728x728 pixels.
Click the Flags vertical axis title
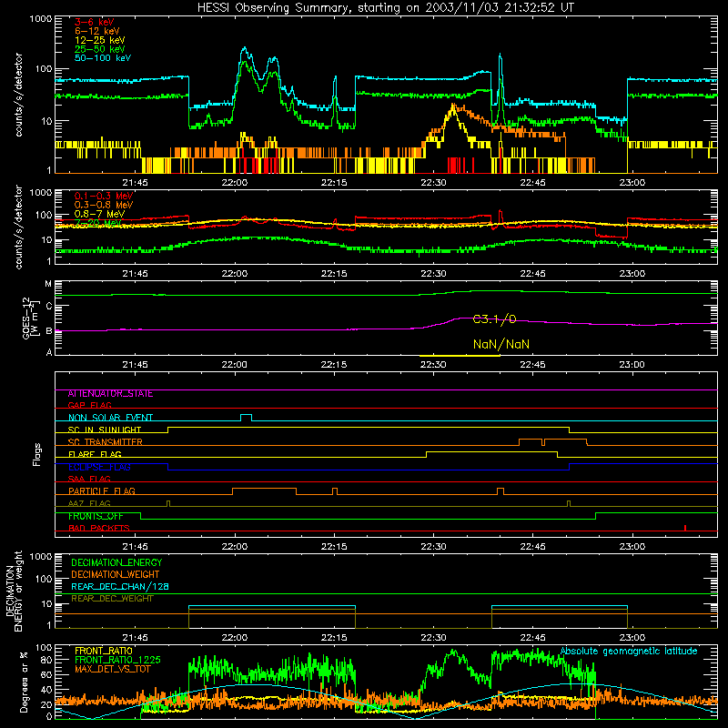click(37, 454)
